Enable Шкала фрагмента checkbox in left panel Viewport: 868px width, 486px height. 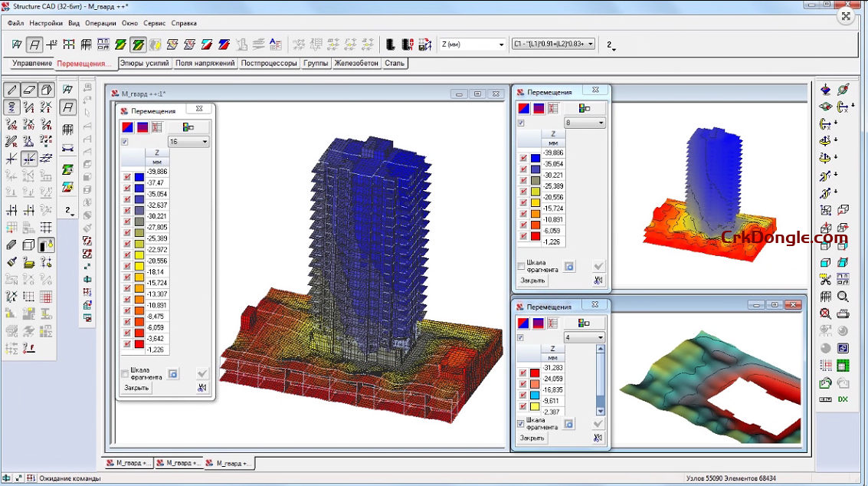click(x=125, y=373)
